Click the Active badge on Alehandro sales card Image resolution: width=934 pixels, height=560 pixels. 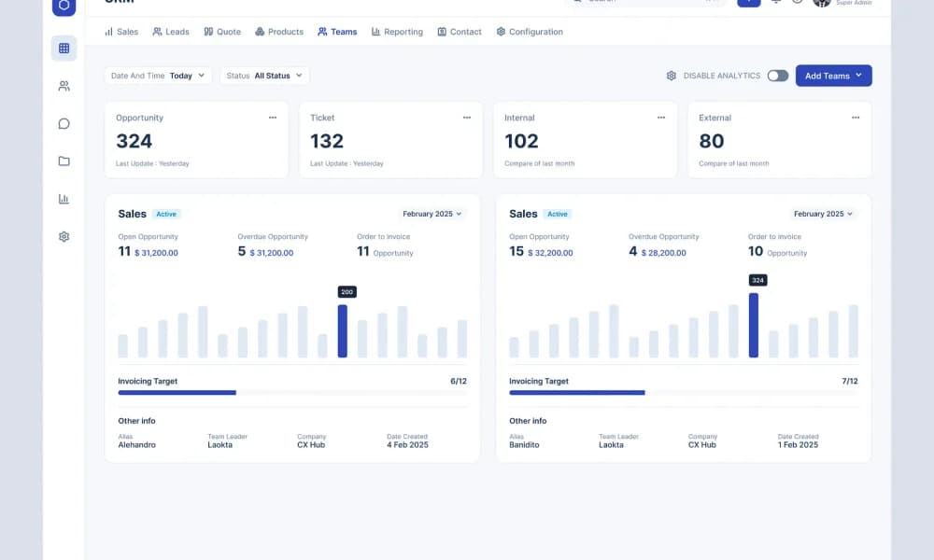coord(166,215)
